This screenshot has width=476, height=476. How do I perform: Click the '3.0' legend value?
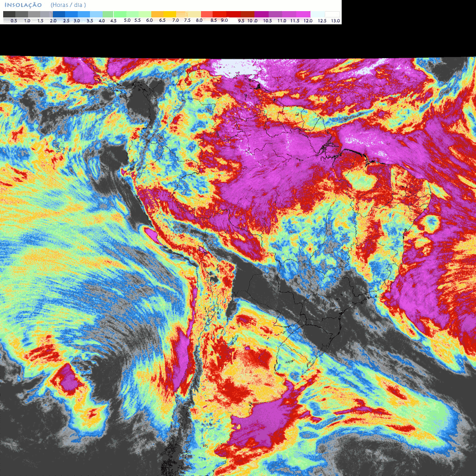(77, 21)
